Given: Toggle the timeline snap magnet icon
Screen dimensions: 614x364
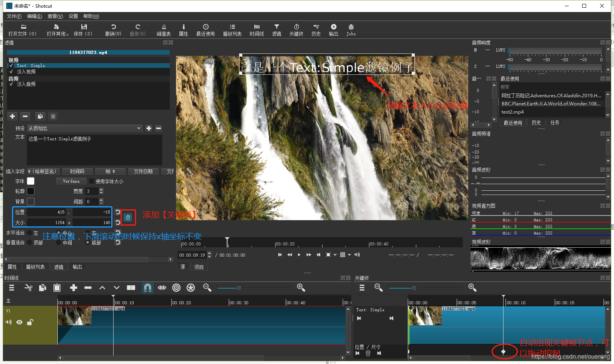Looking at the screenshot, I should tap(148, 288).
